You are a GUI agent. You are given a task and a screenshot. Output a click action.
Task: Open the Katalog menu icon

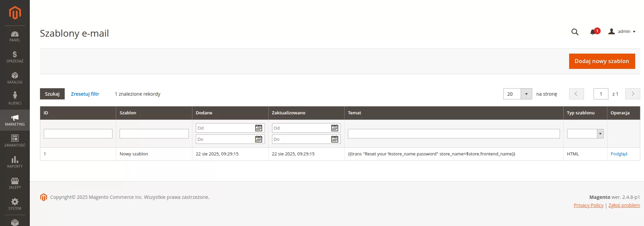15,78
